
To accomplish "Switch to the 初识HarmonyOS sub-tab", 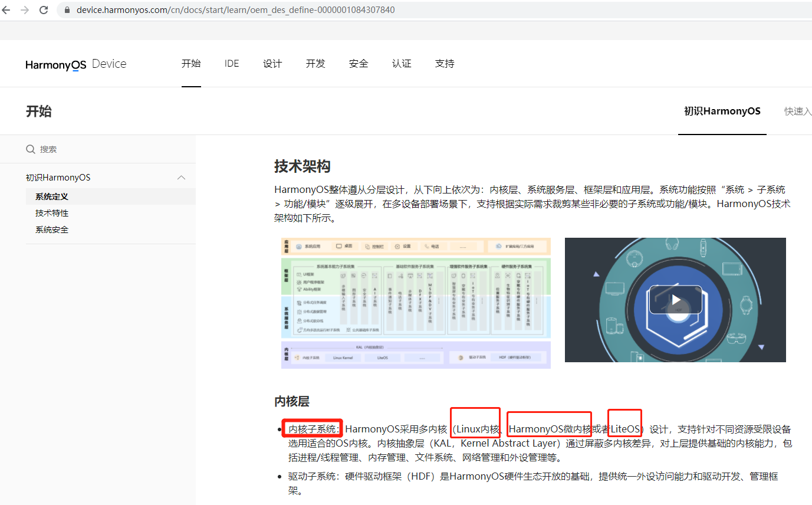I will pos(722,111).
